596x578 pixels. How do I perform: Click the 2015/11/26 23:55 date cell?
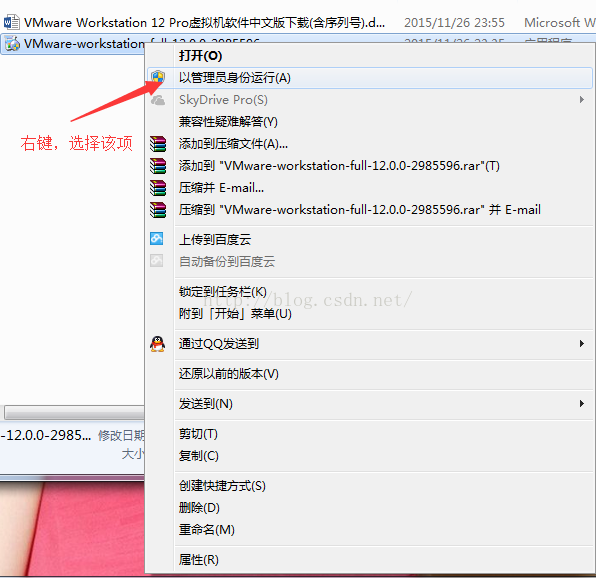[x=454, y=23]
